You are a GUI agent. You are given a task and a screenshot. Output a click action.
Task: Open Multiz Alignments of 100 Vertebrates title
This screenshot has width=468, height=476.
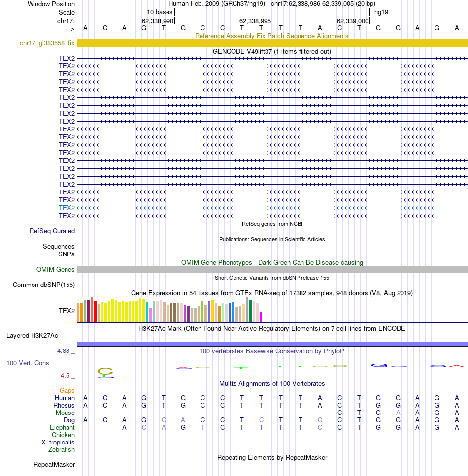tap(271, 384)
